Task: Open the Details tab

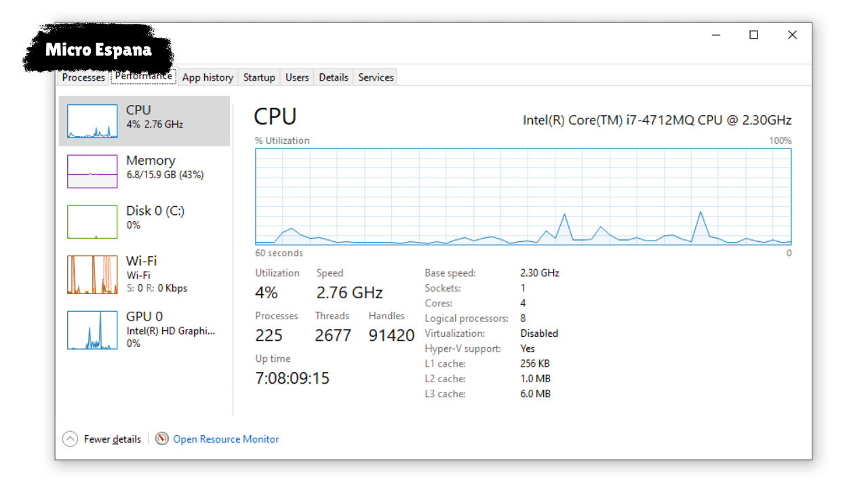Action: [334, 77]
